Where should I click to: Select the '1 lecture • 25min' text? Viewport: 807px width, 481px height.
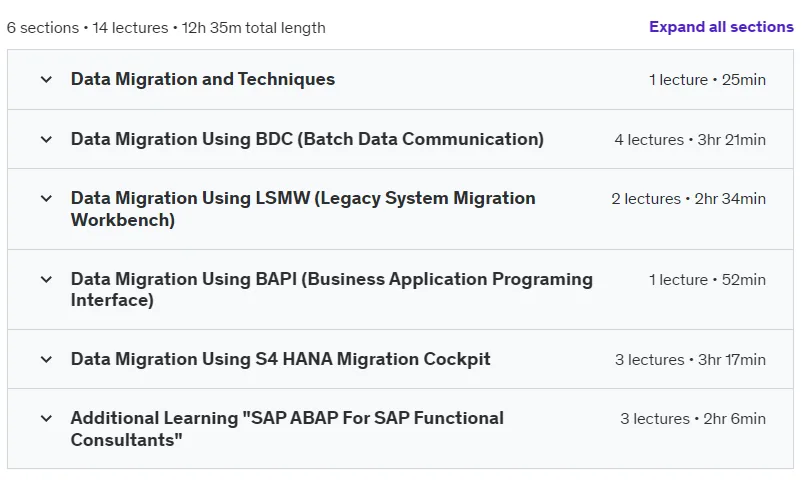tap(707, 80)
